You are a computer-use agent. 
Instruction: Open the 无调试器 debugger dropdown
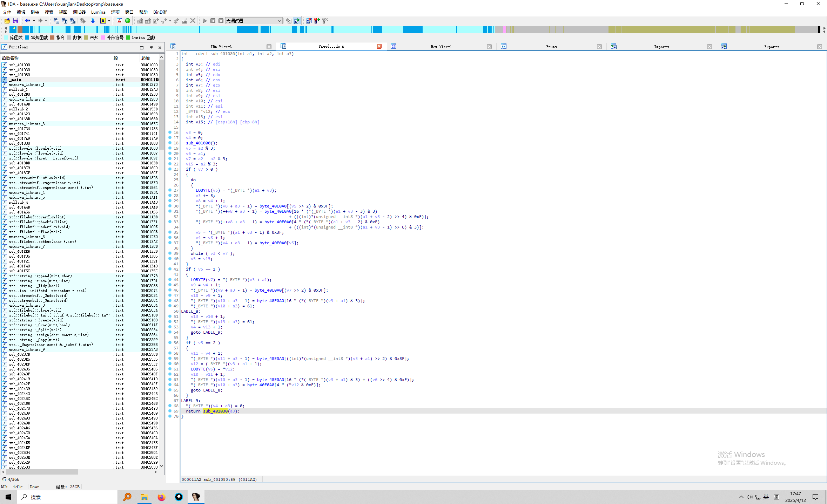(254, 21)
